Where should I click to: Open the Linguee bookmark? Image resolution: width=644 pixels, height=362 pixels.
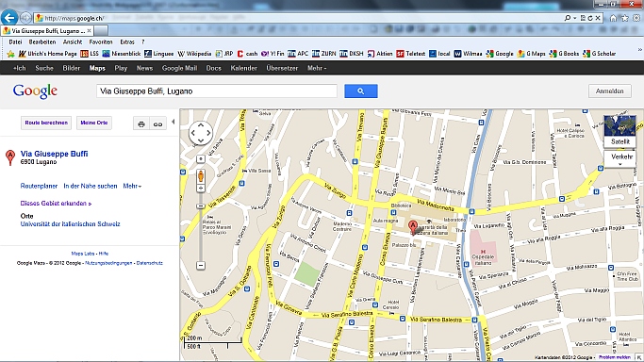[159, 54]
